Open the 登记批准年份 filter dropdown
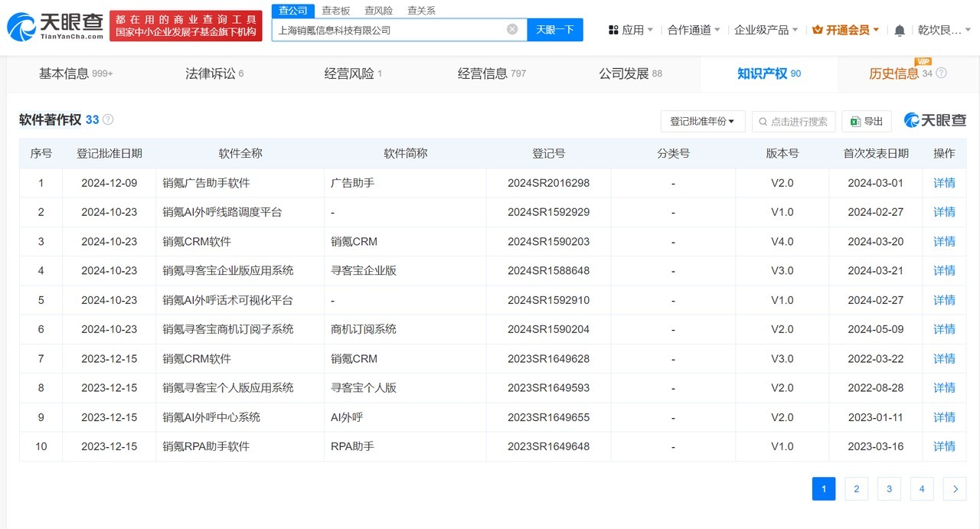Viewport: 980px width, 529px height. [x=702, y=121]
